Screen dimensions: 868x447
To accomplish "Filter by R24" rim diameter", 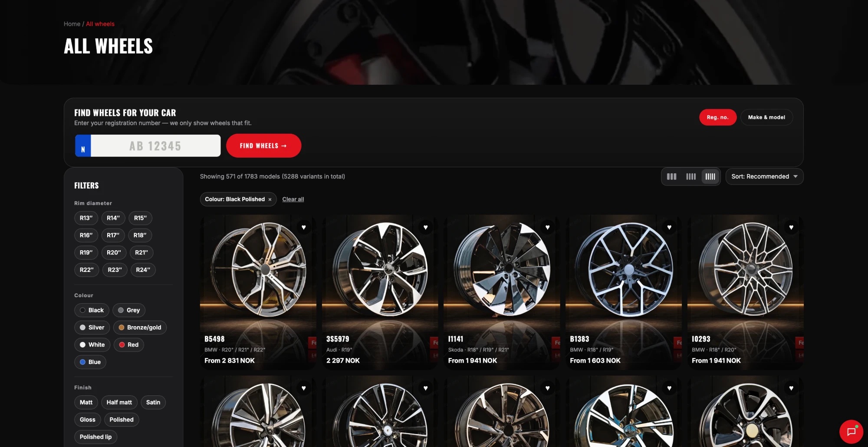I will tap(143, 270).
